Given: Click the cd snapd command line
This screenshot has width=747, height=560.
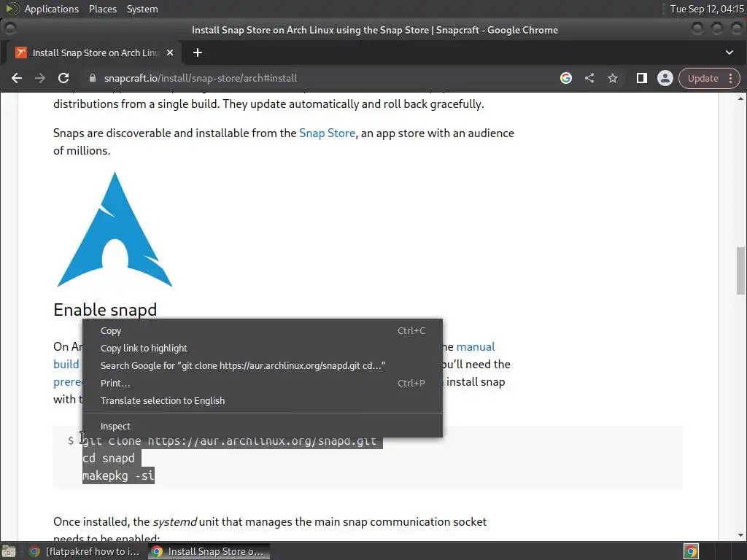Looking at the screenshot, I should click(x=109, y=458).
